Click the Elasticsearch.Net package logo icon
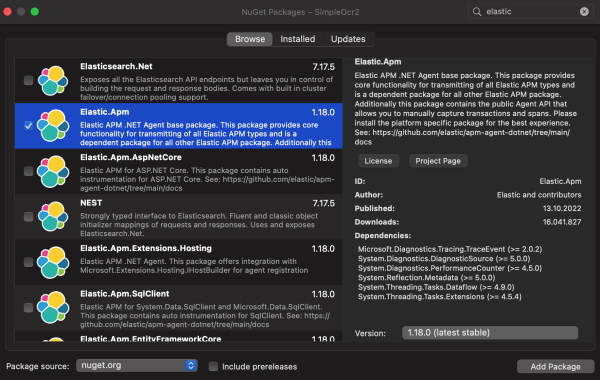Screen dimensions: 600x380 tap(53, 80)
